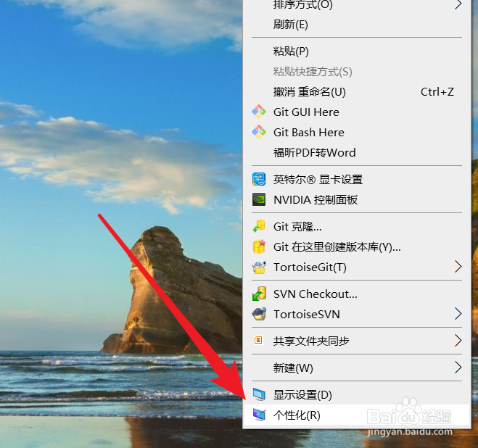Expand the TortoiseGit(T) submenu arrow

coord(458,267)
